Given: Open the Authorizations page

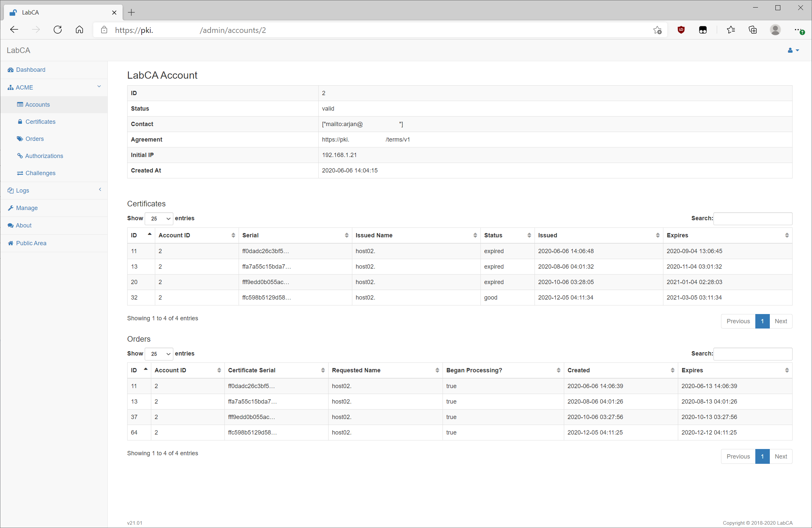Looking at the screenshot, I should point(44,156).
